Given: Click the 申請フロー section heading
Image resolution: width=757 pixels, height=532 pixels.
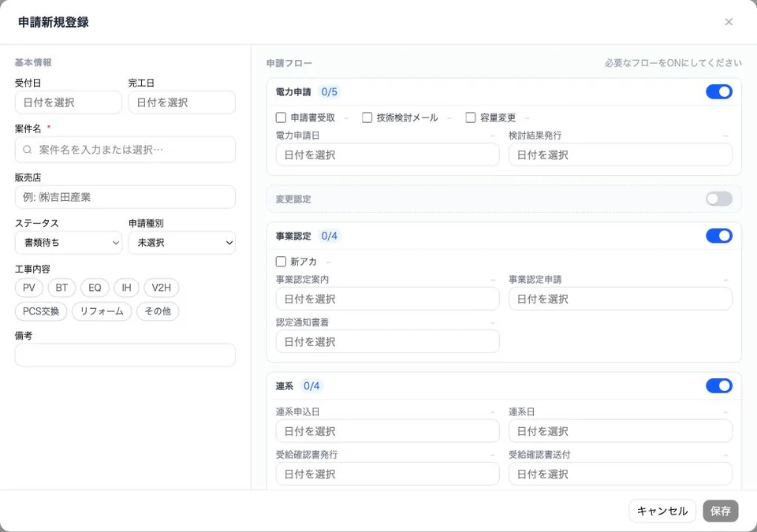Looking at the screenshot, I should click(289, 63).
